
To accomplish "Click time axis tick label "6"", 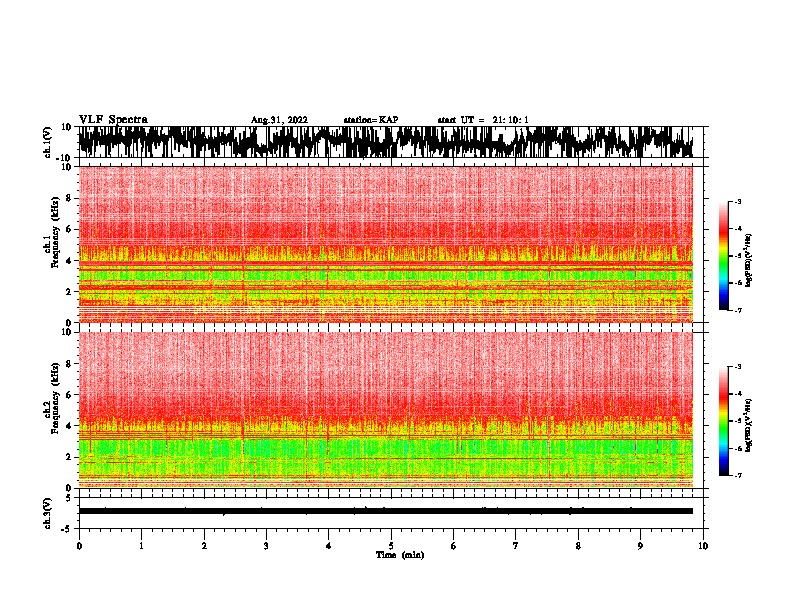I will (x=453, y=546).
